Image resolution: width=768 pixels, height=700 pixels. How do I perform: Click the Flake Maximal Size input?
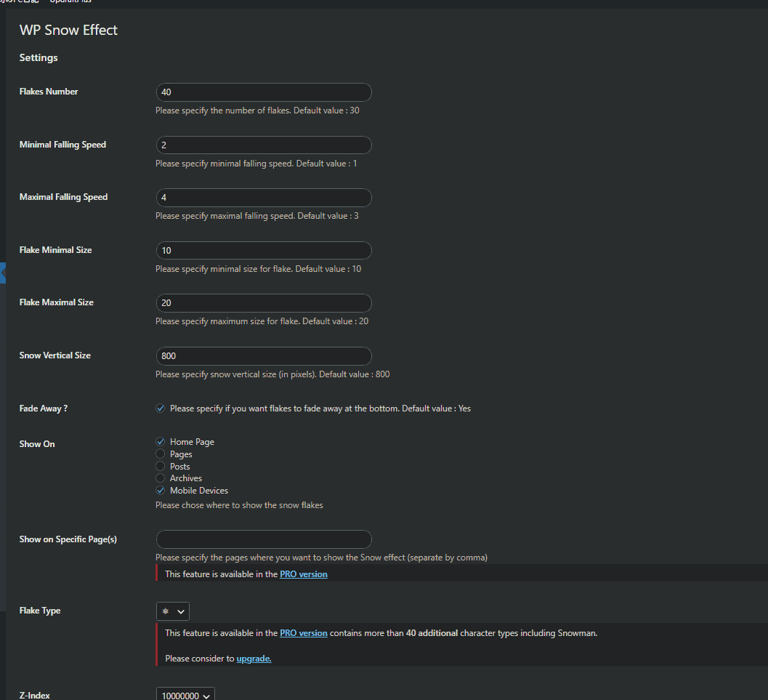(x=264, y=302)
